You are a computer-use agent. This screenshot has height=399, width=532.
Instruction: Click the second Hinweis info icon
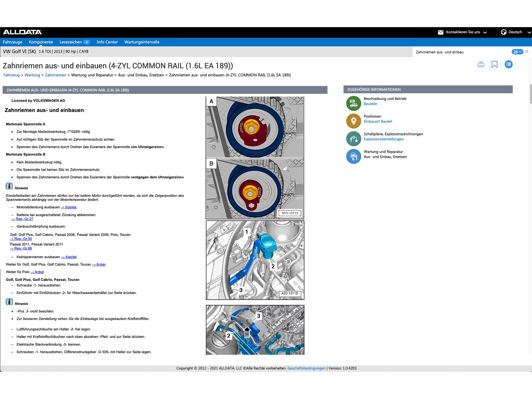(x=9, y=302)
